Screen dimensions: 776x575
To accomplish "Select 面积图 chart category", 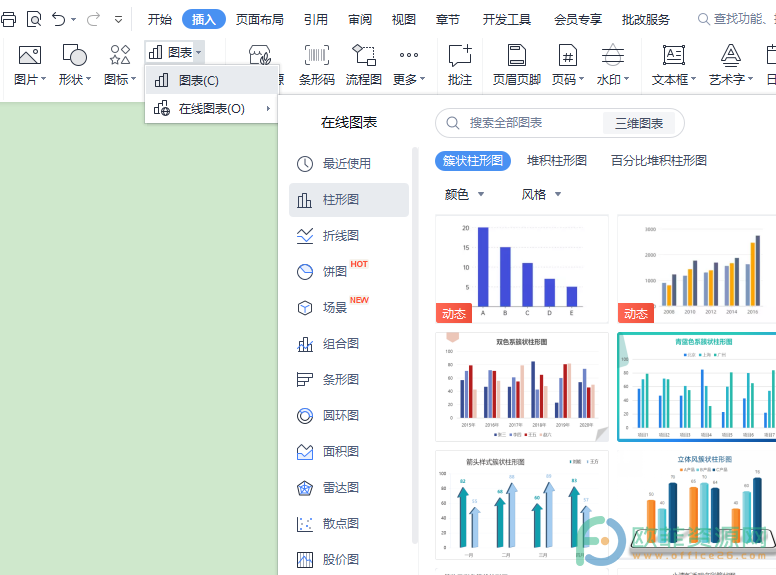I will coord(349,451).
